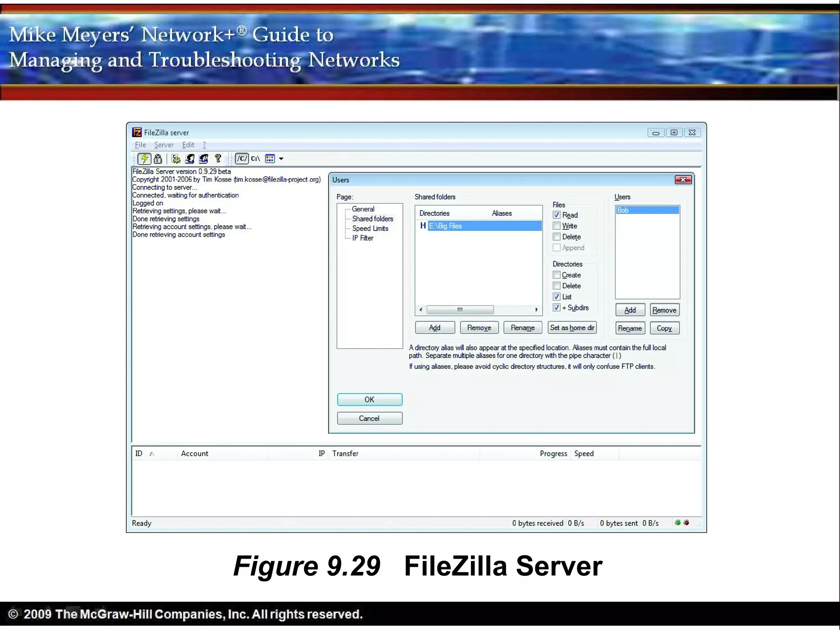Click the Copy user button
840x630 pixels.
(x=664, y=328)
